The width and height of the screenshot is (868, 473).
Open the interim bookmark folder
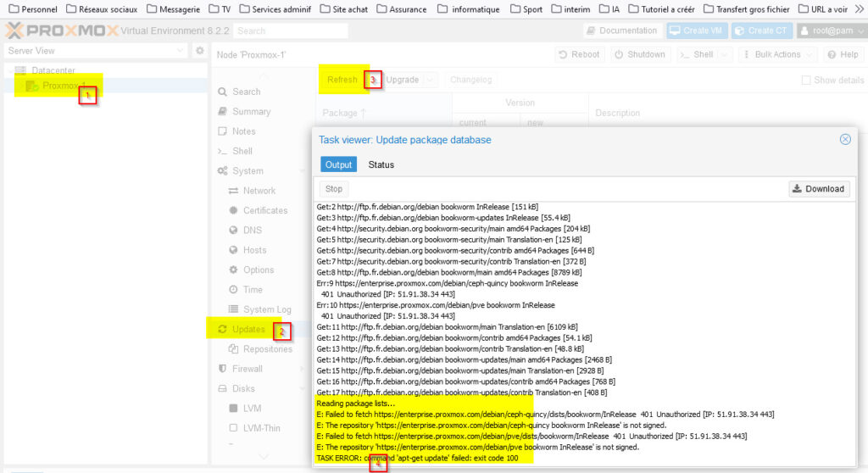pyautogui.click(x=570, y=9)
